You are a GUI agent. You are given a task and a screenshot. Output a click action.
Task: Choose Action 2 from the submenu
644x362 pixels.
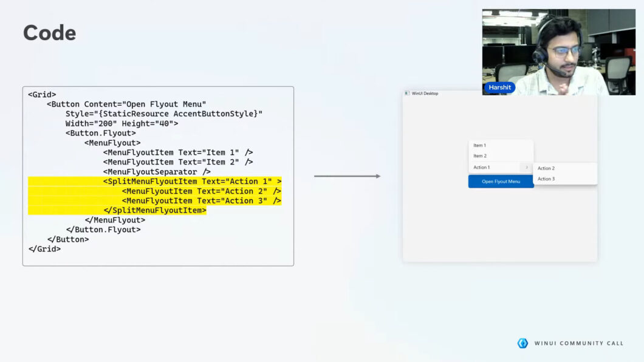(x=547, y=168)
